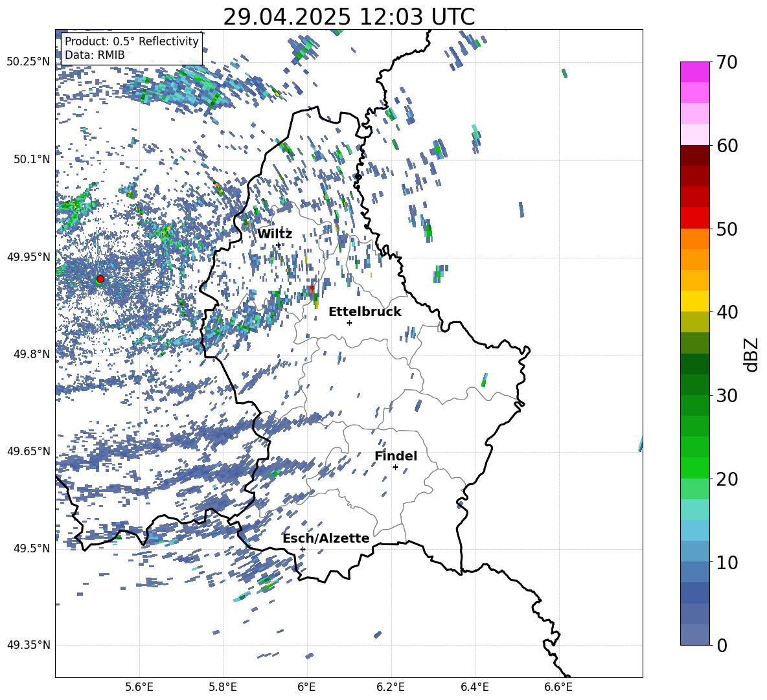Click the 6.4°E longitude label
767x700 pixels.
(x=474, y=687)
